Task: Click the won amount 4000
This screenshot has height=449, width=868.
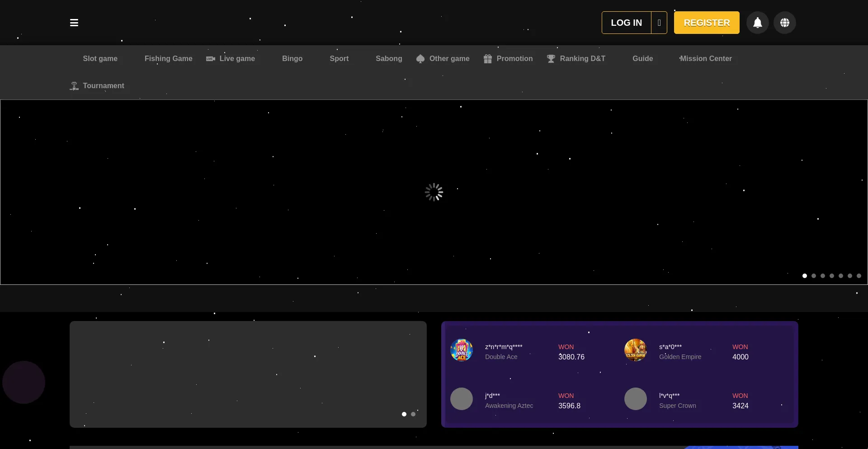Action: tap(741, 357)
